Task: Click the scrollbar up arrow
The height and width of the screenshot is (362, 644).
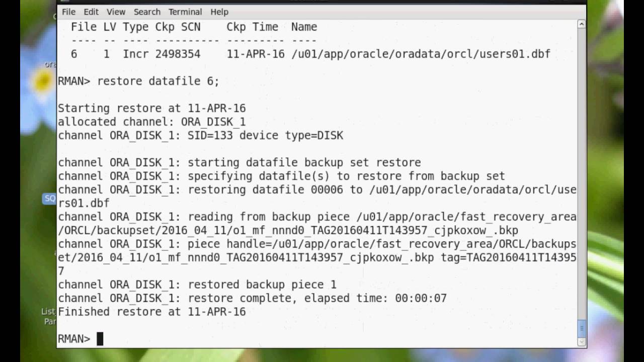Action: pos(582,24)
